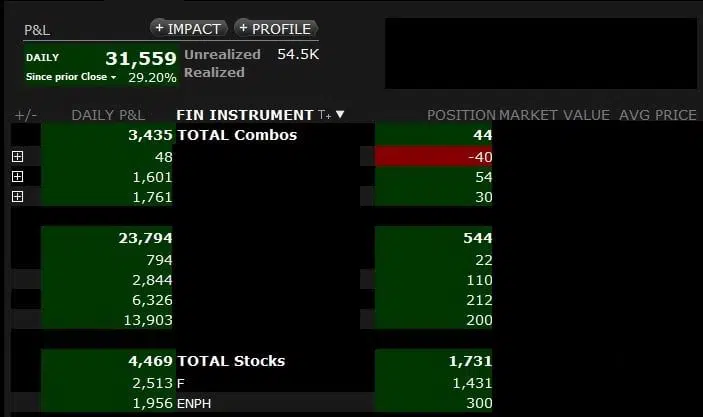Image resolution: width=703 pixels, height=417 pixels.
Task: Open the Since prior Close dropdown
Action: coord(71,77)
